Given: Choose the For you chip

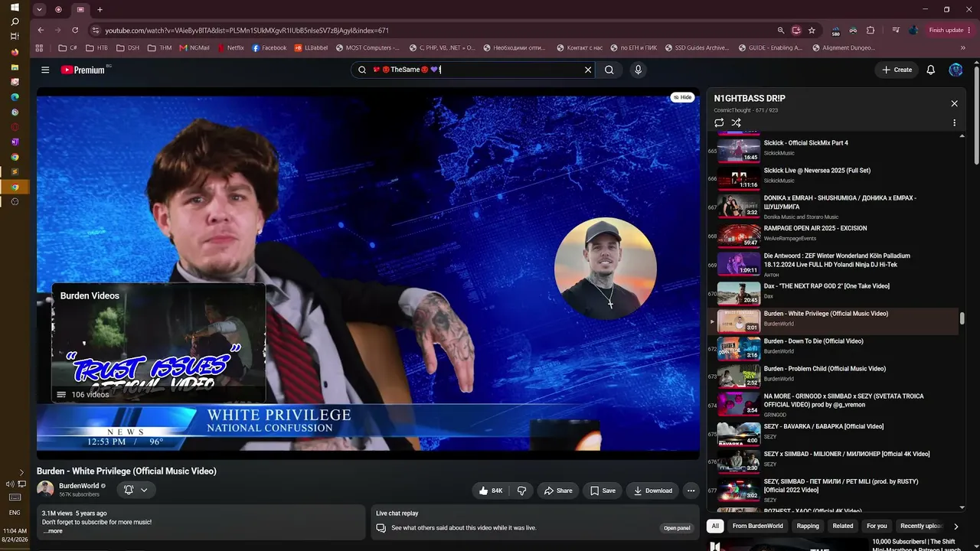Looking at the screenshot, I should [x=877, y=526].
